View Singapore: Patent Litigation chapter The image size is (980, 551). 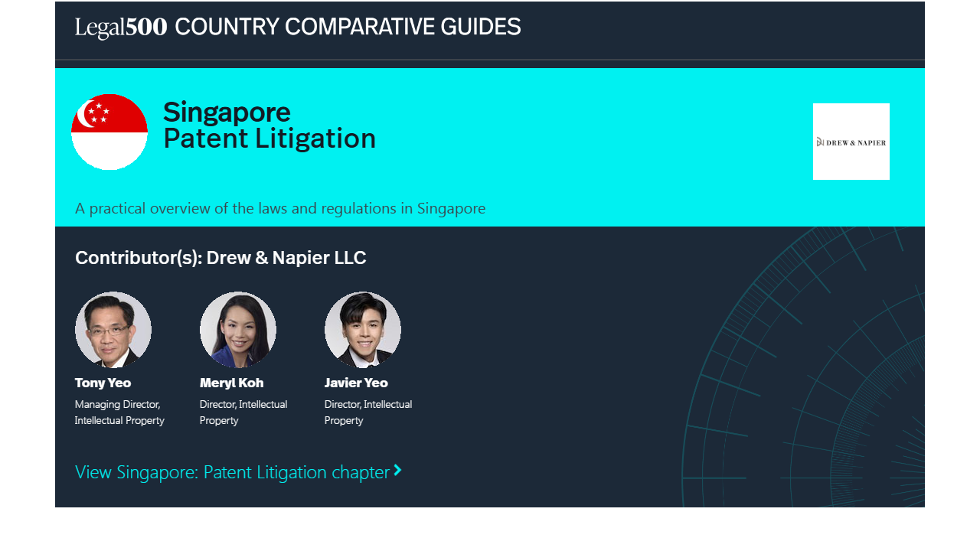(x=232, y=472)
